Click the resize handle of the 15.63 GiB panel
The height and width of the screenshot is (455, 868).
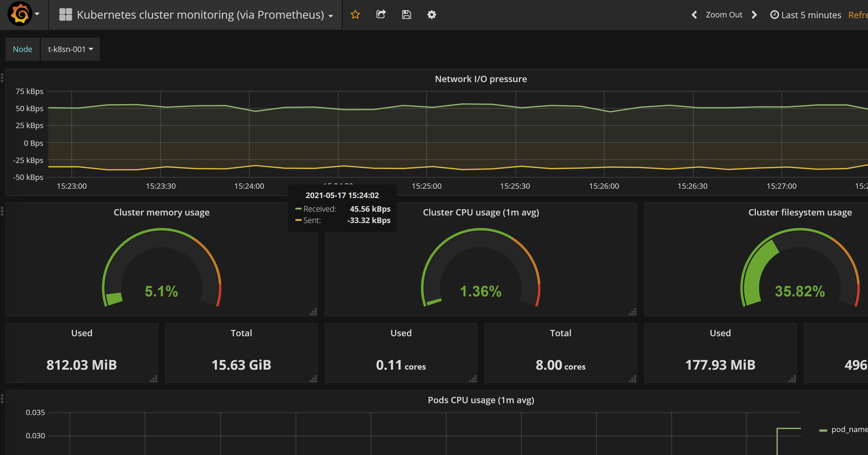(x=313, y=378)
